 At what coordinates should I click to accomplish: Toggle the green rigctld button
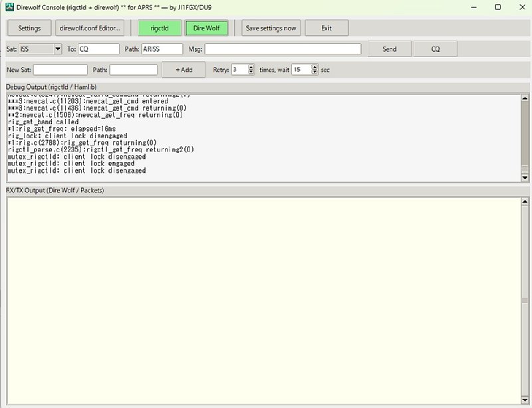click(x=158, y=29)
